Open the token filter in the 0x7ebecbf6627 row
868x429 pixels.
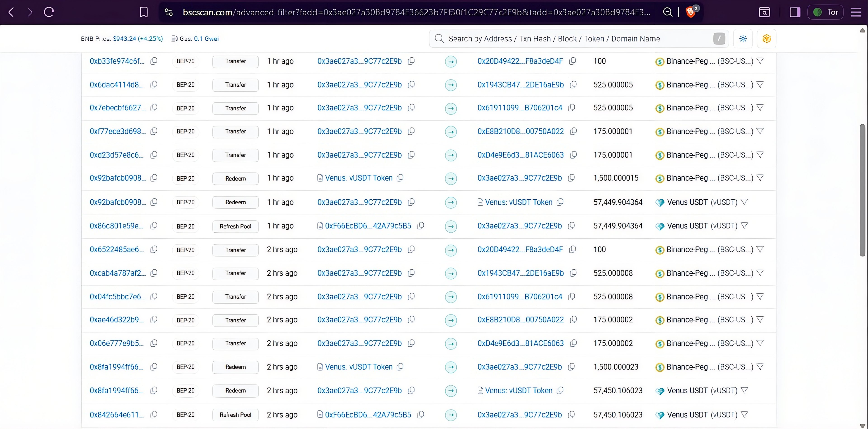(760, 108)
